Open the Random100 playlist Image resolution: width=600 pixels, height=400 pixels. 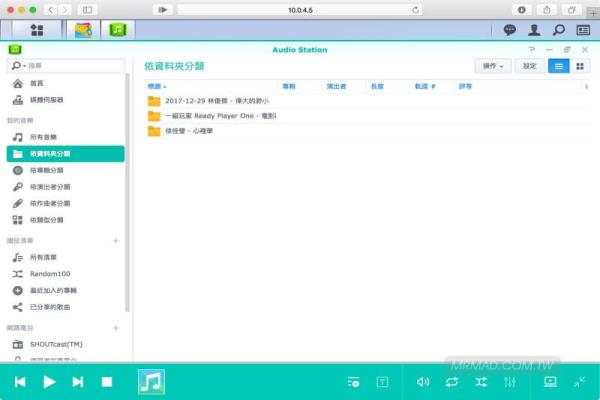point(65,274)
